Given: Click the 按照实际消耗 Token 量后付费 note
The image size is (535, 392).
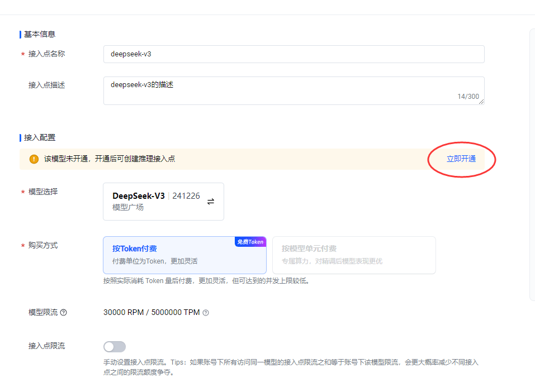Looking at the screenshot, I should [x=206, y=281].
